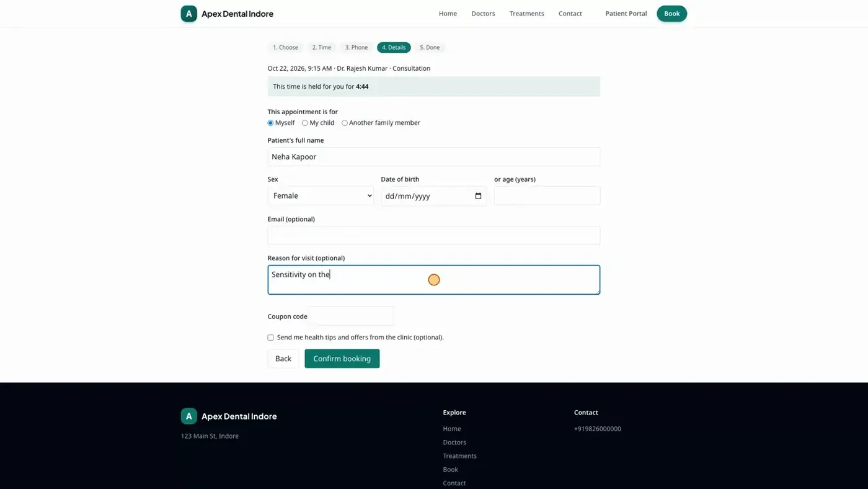
Task: Open the Sex dropdown
Action: pos(321,195)
